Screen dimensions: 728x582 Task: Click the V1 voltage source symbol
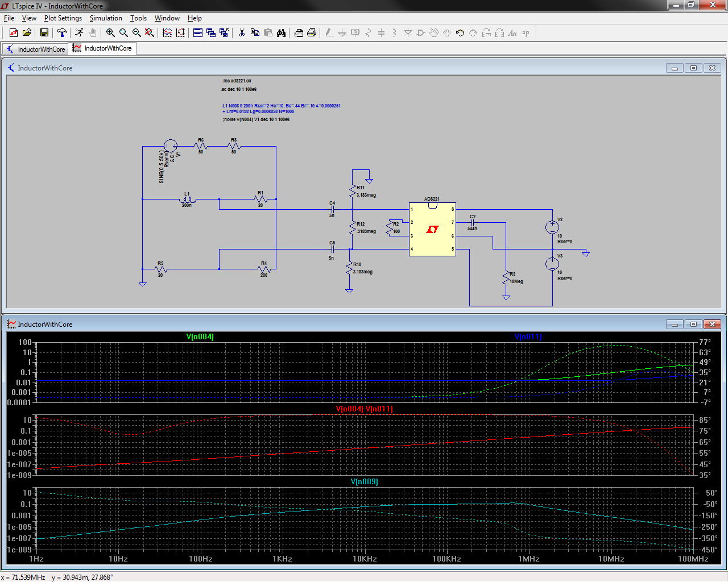pyautogui.click(x=171, y=146)
